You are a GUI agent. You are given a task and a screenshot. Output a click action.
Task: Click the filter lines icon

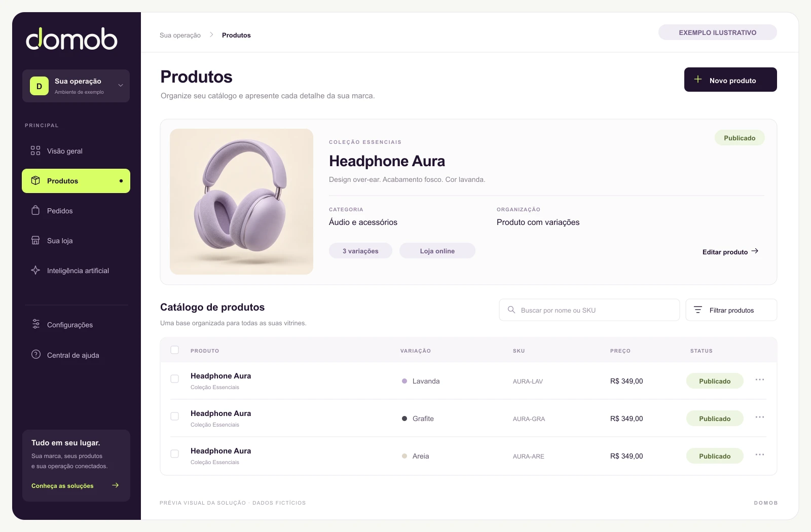tap(698, 310)
